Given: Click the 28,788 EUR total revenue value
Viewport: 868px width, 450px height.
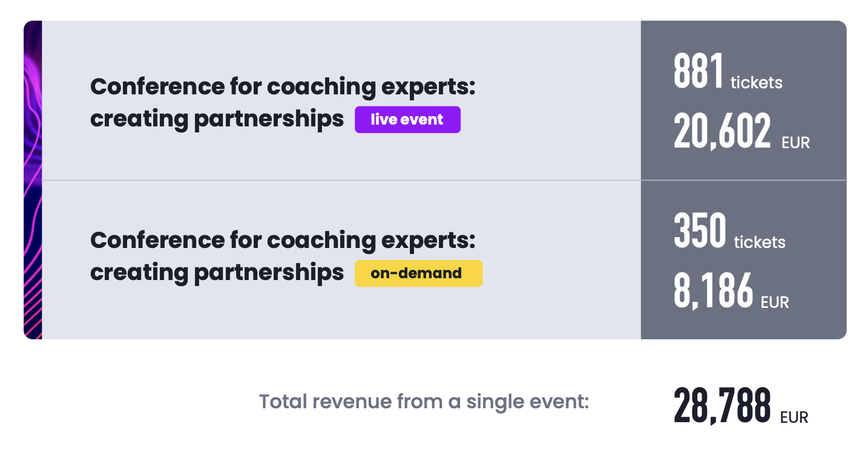Looking at the screenshot, I should 741,406.
